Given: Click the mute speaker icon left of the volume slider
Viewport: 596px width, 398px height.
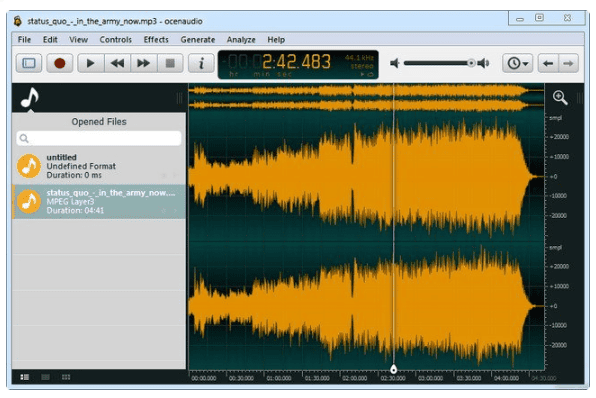Looking at the screenshot, I should tap(395, 63).
